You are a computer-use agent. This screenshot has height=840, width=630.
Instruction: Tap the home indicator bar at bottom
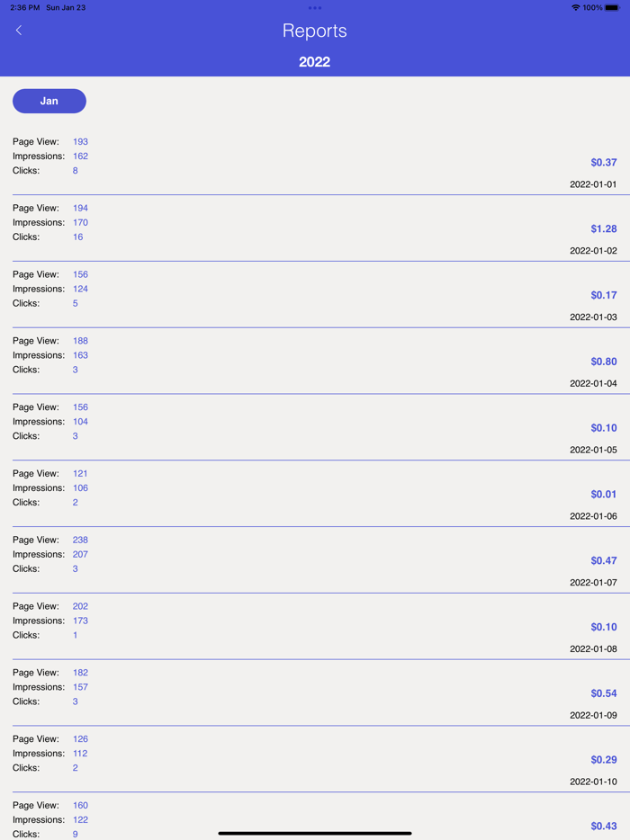[314, 831]
